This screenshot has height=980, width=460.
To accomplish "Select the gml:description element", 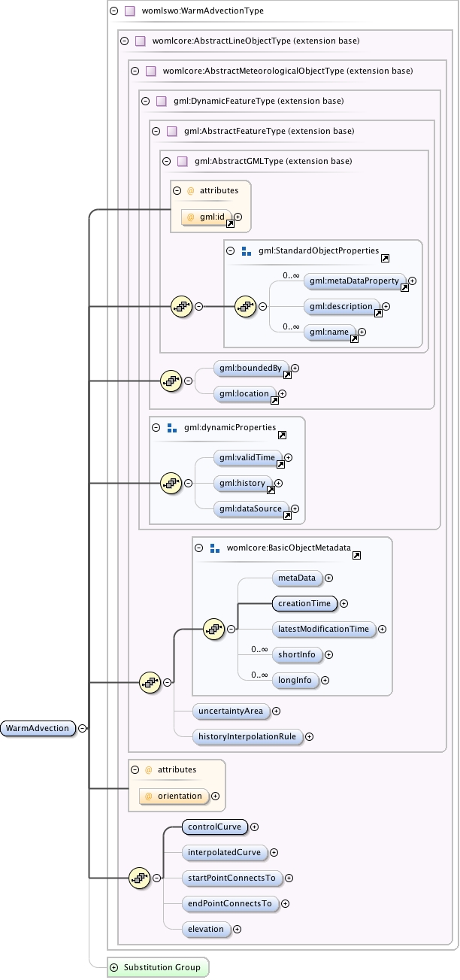I will pyautogui.click(x=342, y=307).
